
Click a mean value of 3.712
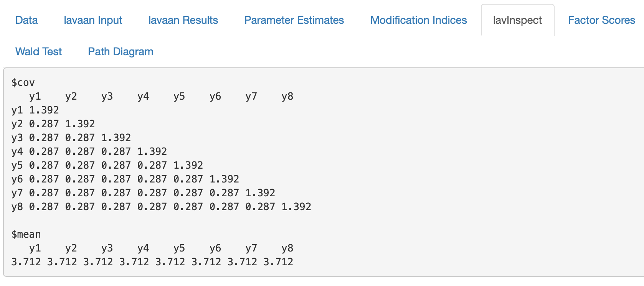tap(23, 261)
